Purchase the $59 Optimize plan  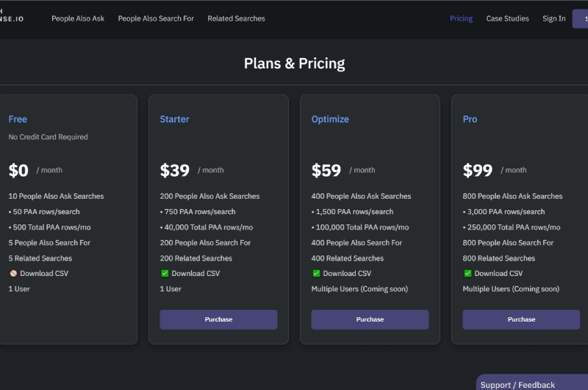coord(370,319)
